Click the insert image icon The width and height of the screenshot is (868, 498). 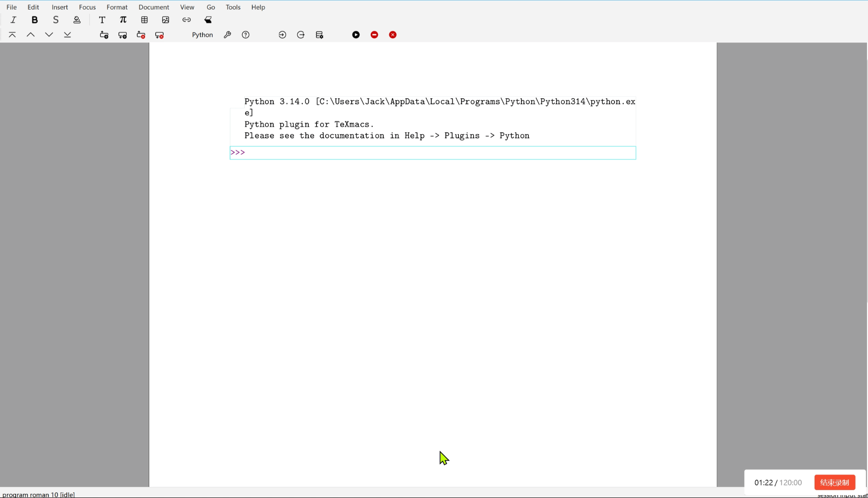tap(165, 20)
